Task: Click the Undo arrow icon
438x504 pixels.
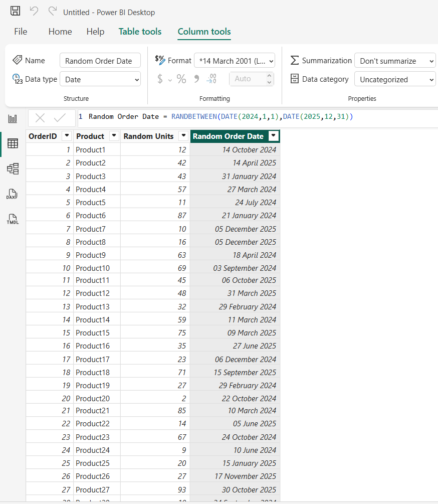Action: (34, 11)
